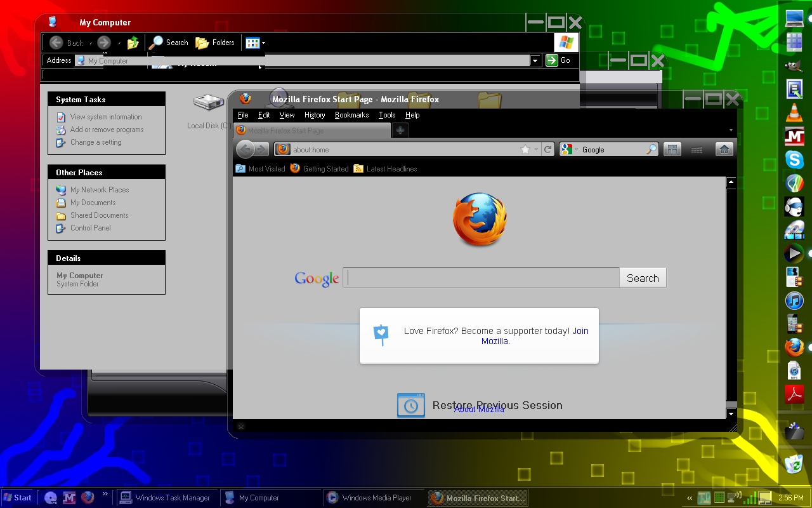Open the Bookmarks menu in Firefox
This screenshot has width=812, height=508.
351,115
